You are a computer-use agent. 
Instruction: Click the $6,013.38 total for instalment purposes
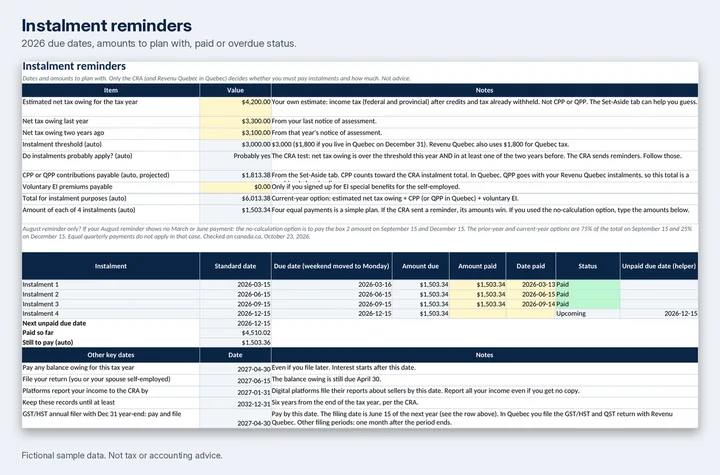tap(236, 199)
